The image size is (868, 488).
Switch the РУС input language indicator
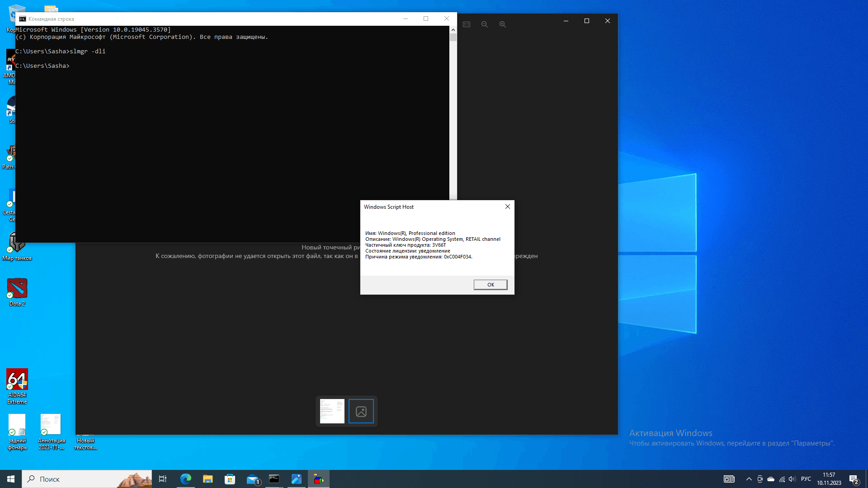click(806, 479)
